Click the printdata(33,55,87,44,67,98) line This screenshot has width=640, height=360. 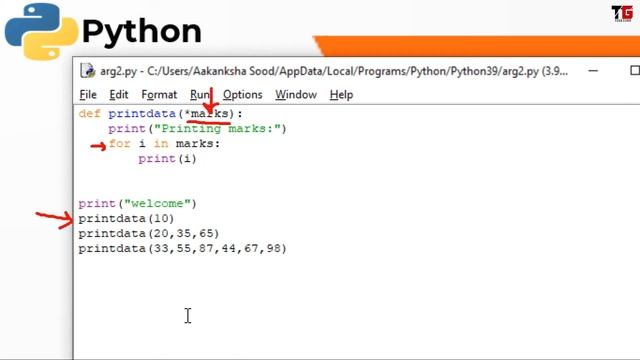coord(182,249)
